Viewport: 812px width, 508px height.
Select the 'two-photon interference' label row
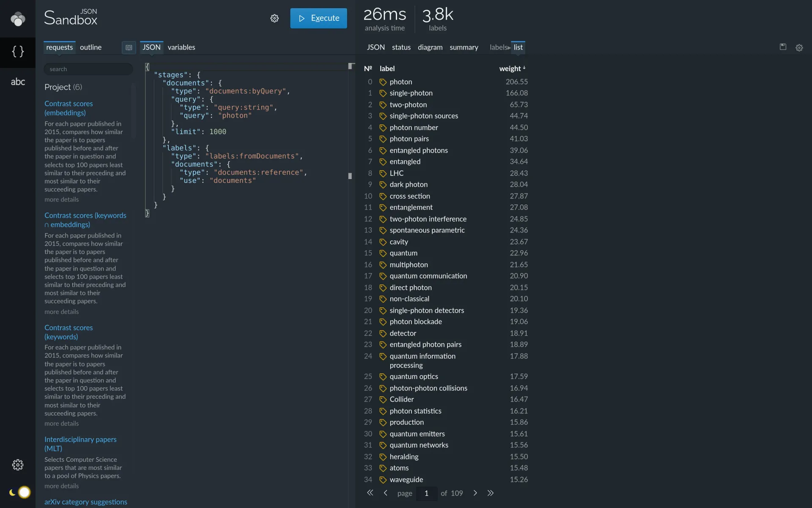[446, 219]
